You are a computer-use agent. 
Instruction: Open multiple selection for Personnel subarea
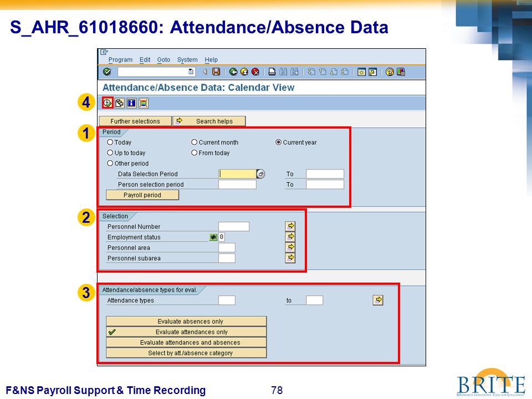pos(290,258)
